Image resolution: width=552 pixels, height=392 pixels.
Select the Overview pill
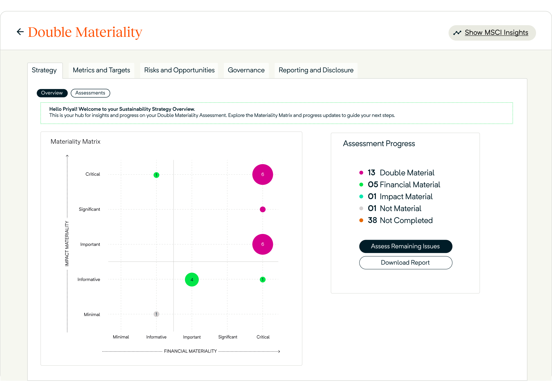pyautogui.click(x=52, y=93)
